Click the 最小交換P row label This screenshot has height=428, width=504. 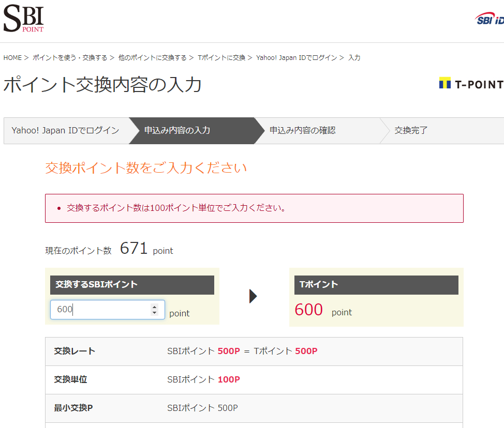coord(73,408)
